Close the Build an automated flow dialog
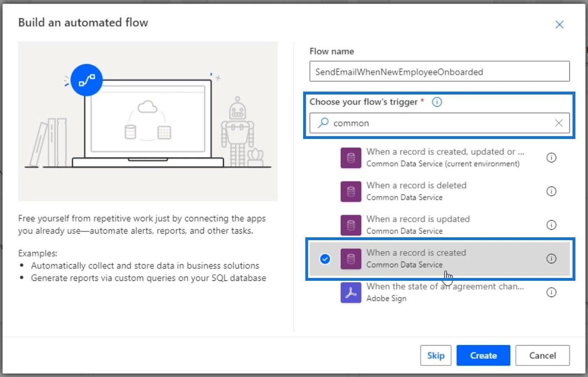Image resolution: width=588 pixels, height=377 pixels. (x=559, y=25)
